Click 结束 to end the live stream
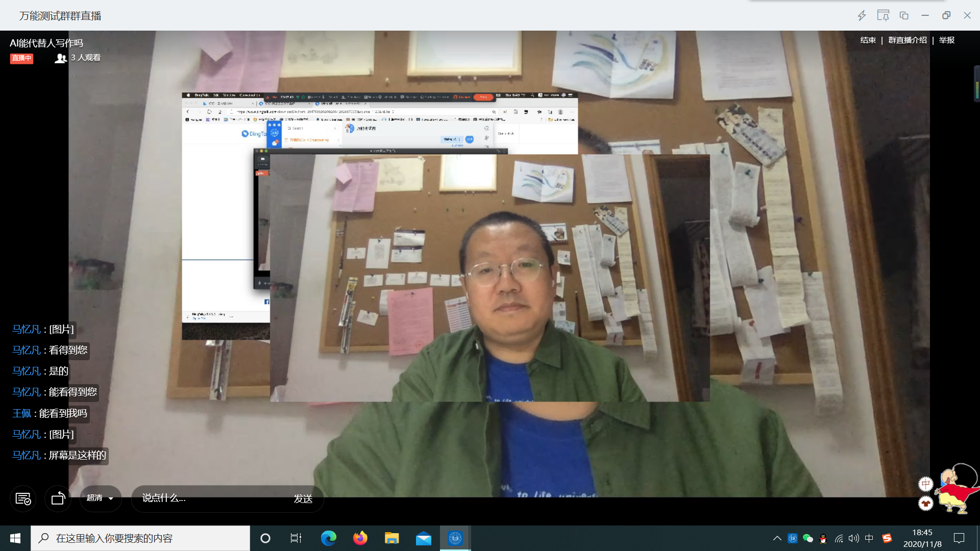 (868, 40)
